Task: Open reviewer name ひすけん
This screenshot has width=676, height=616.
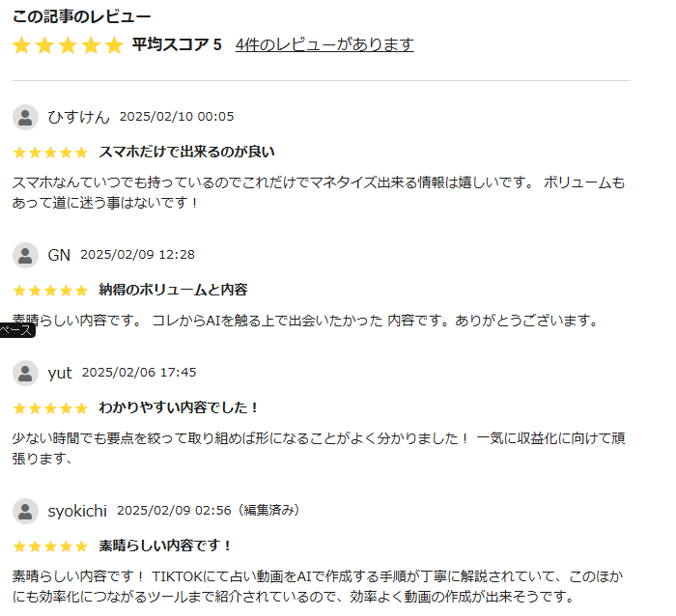Action: tap(78, 117)
